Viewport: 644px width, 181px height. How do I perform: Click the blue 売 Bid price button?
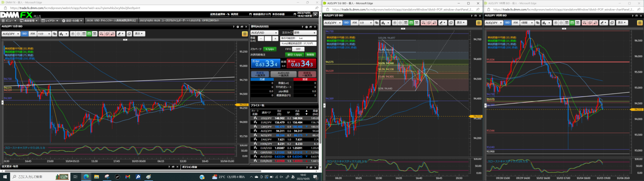coord(265,63)
